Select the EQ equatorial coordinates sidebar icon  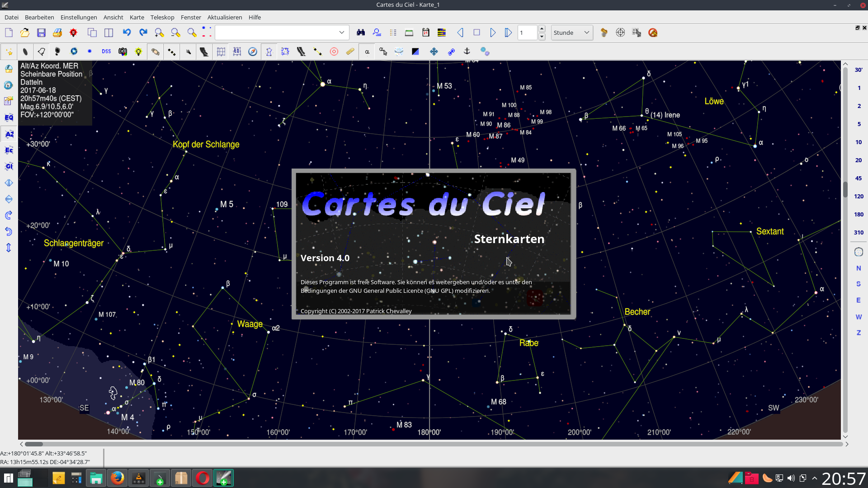9,117
